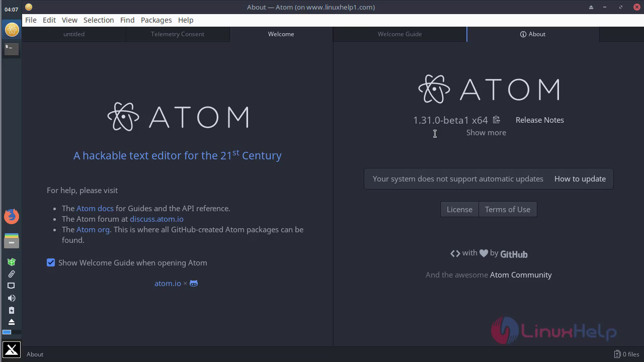Click the Atom taskbar icon in the panel
The image size is (644, 362).
tap(12, 30)
